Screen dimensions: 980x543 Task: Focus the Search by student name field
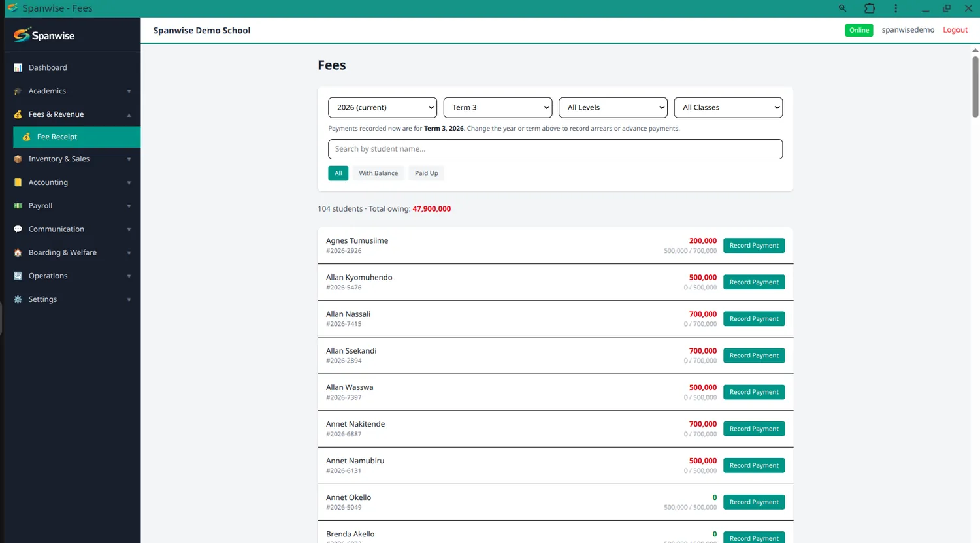[555, 149]
